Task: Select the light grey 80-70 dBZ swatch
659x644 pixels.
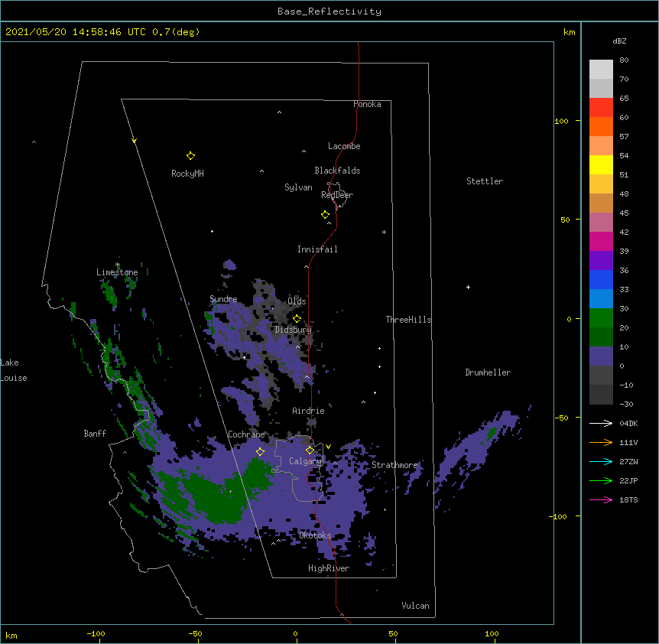Action: click(x=601, y=70)
